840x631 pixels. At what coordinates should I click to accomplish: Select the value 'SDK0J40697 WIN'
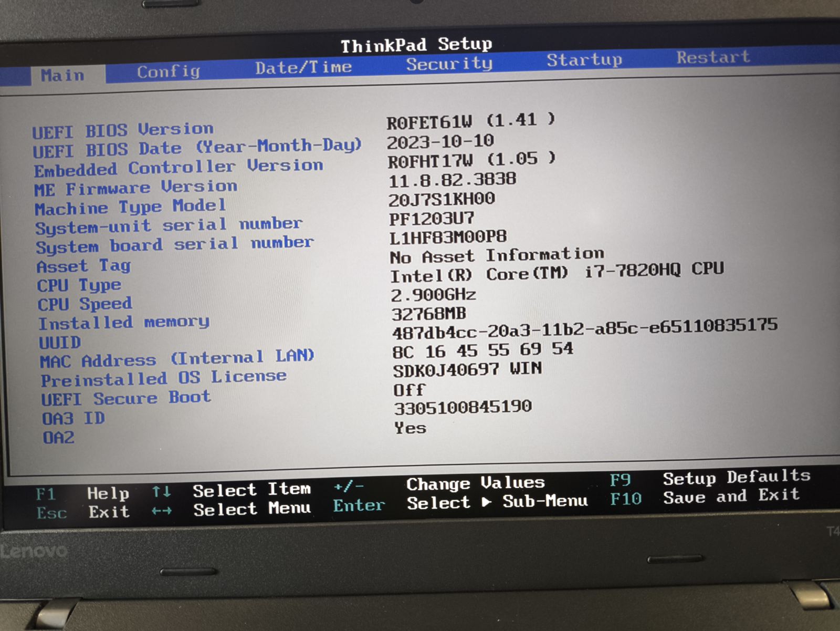coord(467,370)
